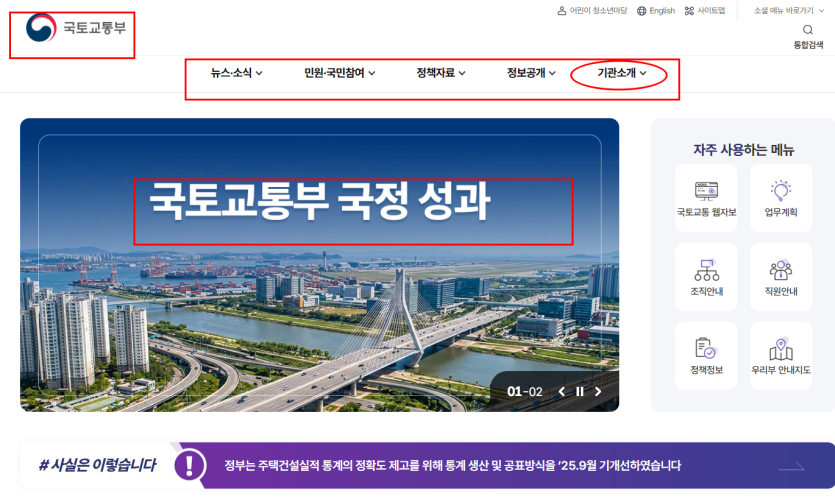Click the 국토교통 웹자보 icon

(706, 191)
